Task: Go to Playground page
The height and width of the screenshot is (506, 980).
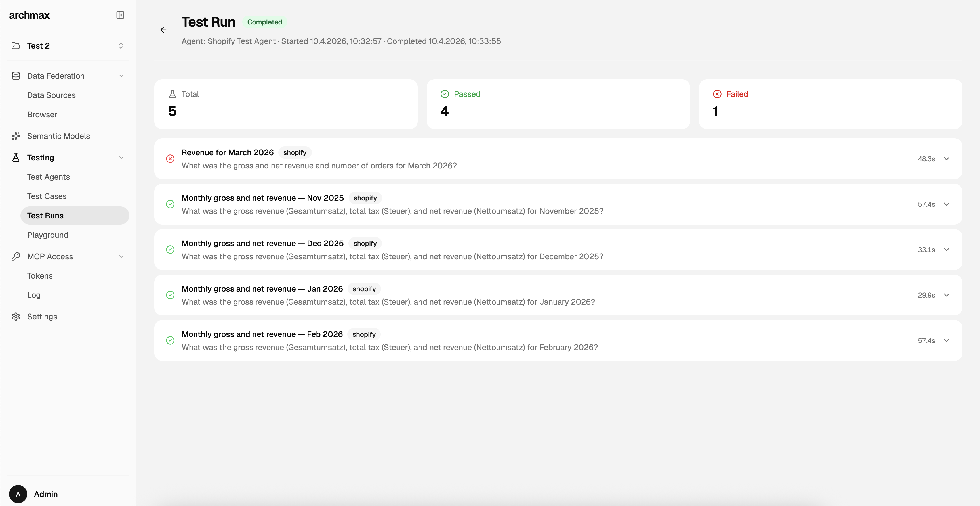Action: tap(48, 235)
